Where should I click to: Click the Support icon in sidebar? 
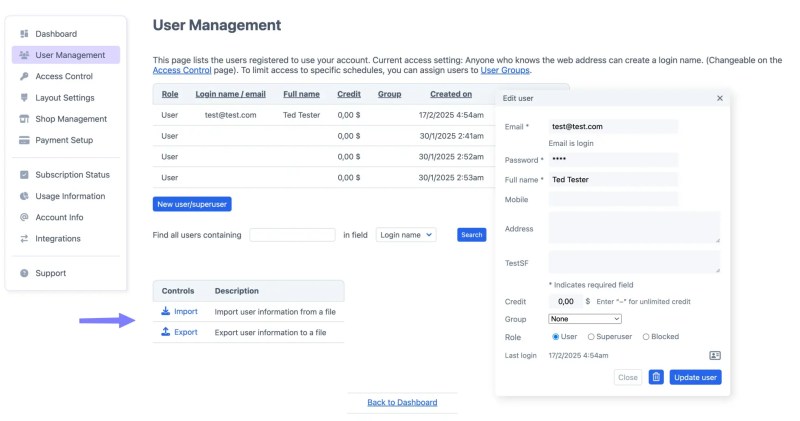24,273
